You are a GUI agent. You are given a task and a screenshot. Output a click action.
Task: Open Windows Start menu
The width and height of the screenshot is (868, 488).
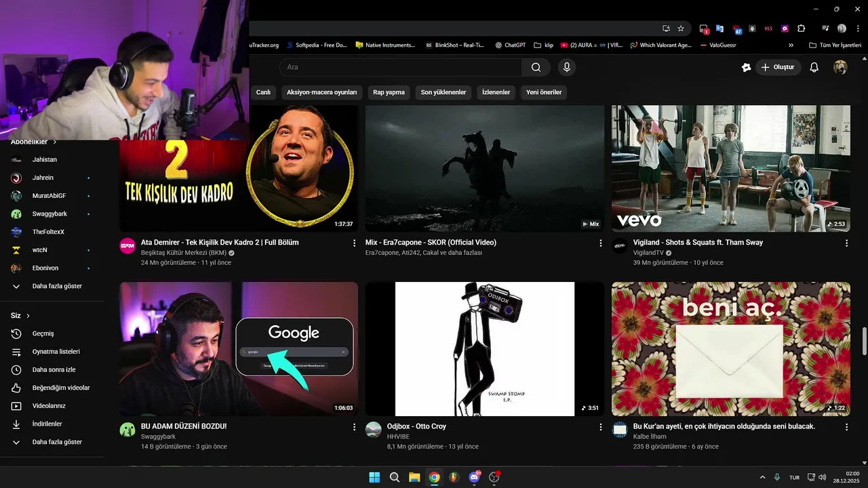[x=374, y=477]
